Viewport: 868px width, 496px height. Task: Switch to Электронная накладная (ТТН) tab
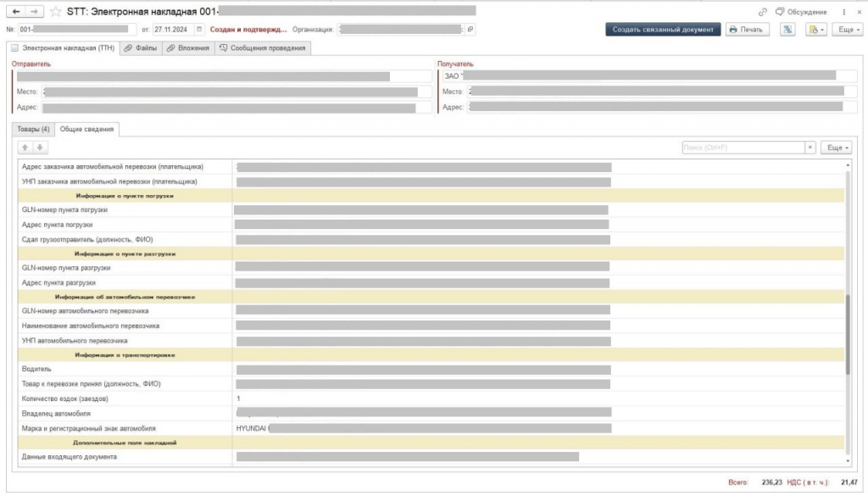click(x=63, y=48)
